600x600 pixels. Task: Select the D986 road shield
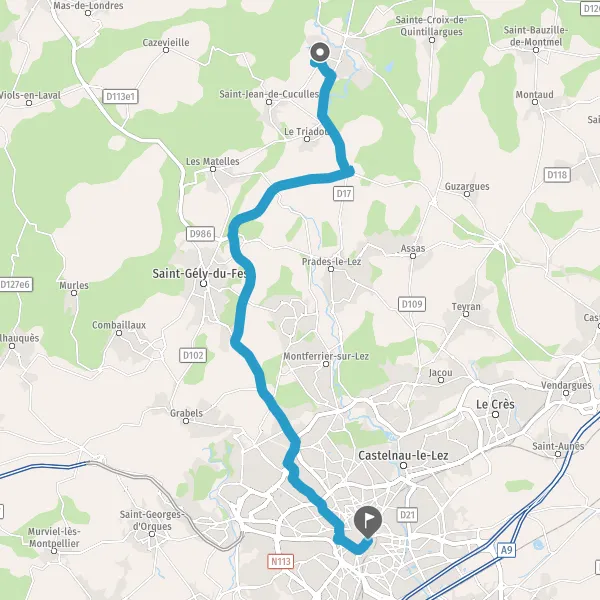[201, 233]
